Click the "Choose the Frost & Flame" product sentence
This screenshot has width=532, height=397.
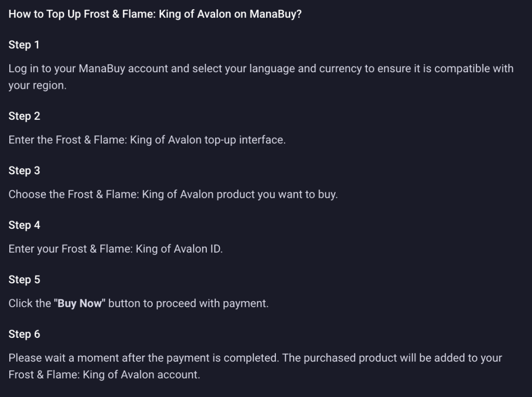(x=173, y=194)
